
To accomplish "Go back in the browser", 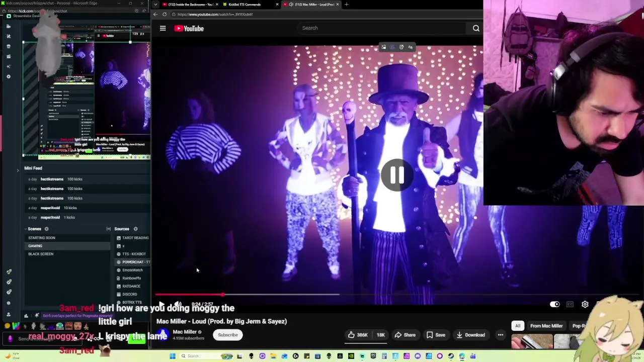I will 155,14.
